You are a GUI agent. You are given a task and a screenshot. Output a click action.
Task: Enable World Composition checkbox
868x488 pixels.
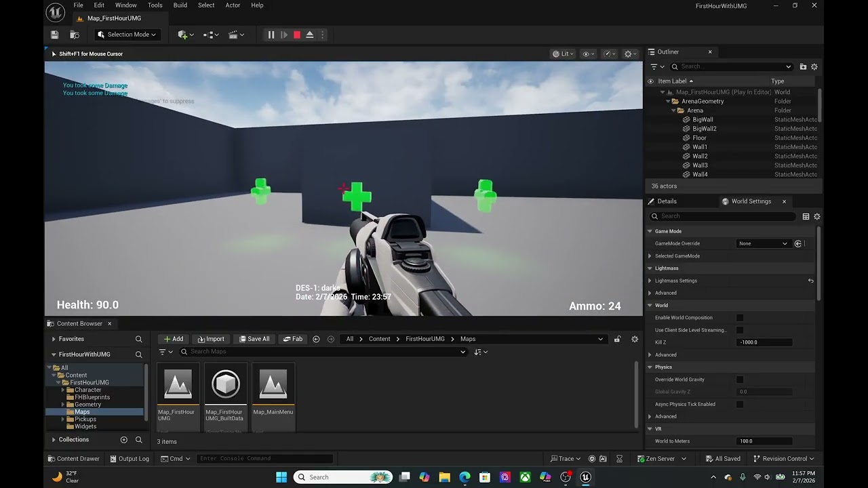[740, 318]
